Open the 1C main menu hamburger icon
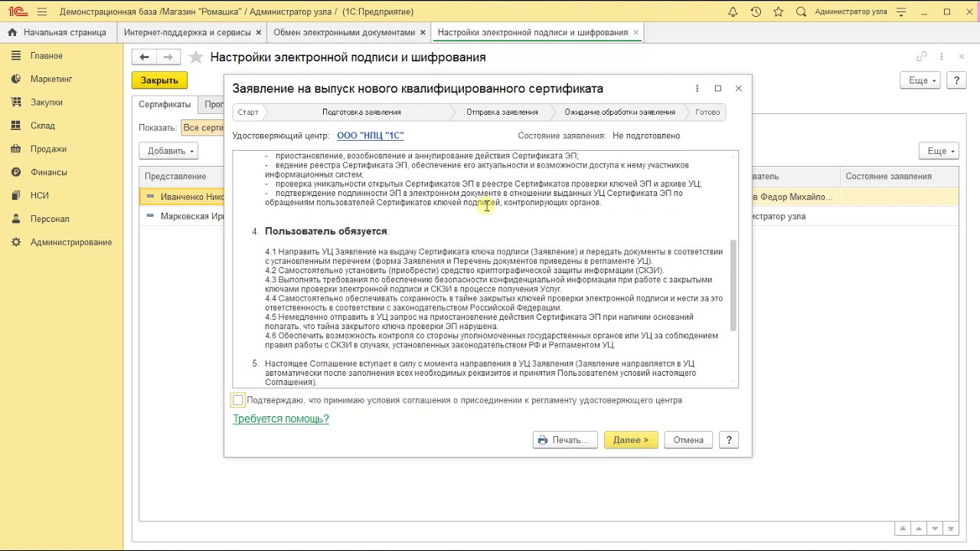The width and height of the screenshot is (980, 551). [x=41, y=11]
